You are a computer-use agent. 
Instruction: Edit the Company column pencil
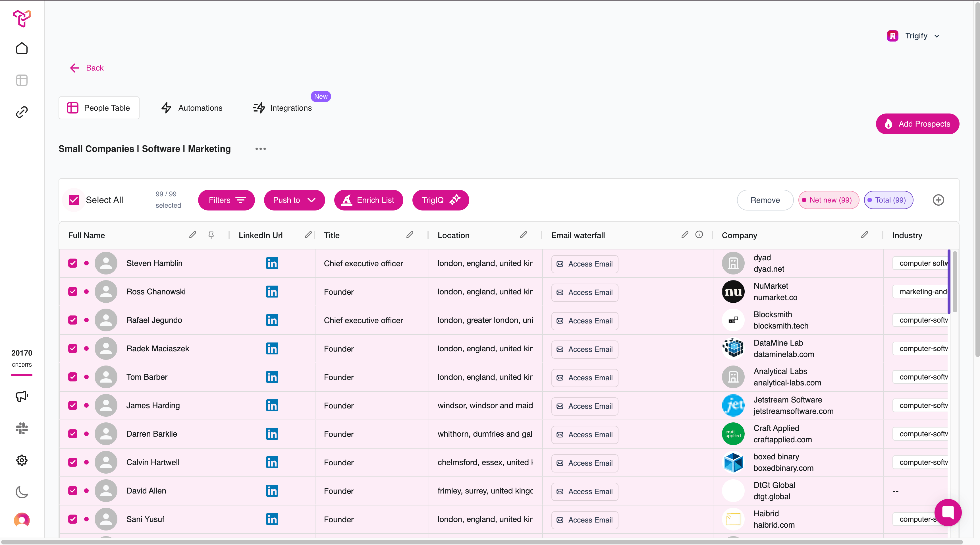(x=864, y=235)
